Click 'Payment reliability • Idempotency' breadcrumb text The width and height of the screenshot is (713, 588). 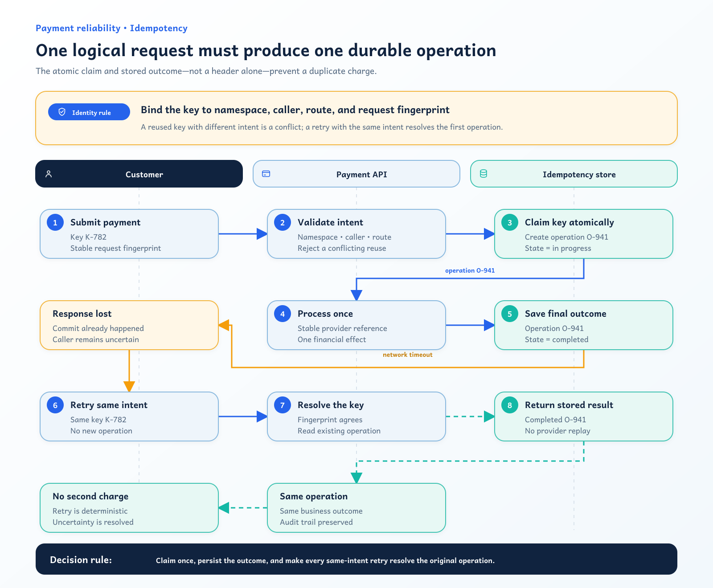coord(111,28)
